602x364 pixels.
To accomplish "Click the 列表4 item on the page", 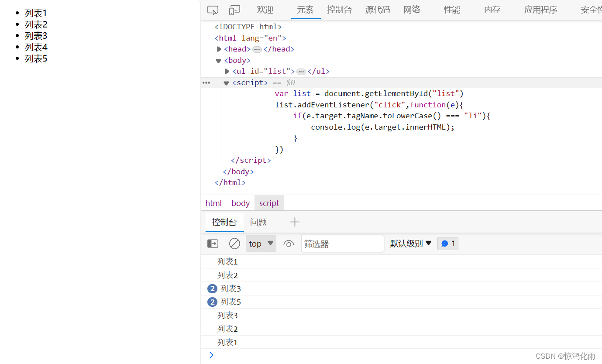I will [36, 47].
